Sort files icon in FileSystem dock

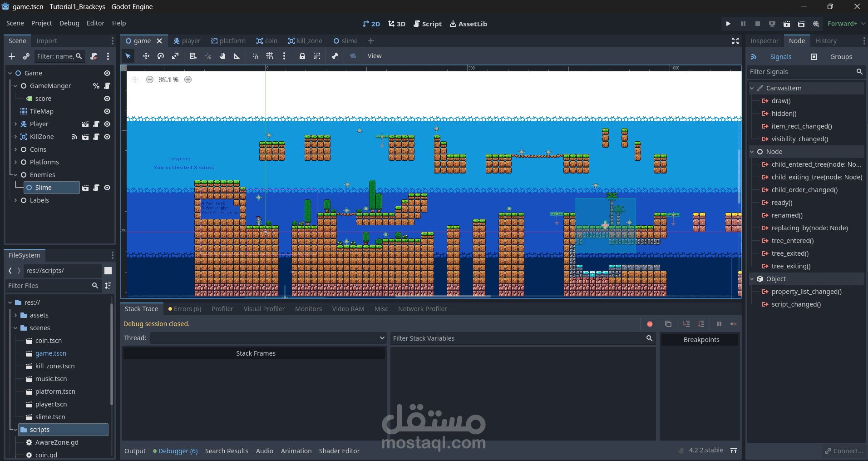click(108, 286)
